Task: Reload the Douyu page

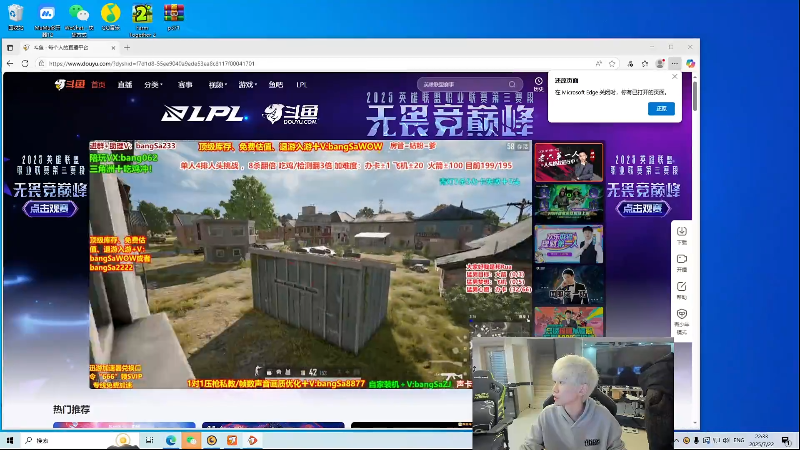Action: click(x=25, y=64)
